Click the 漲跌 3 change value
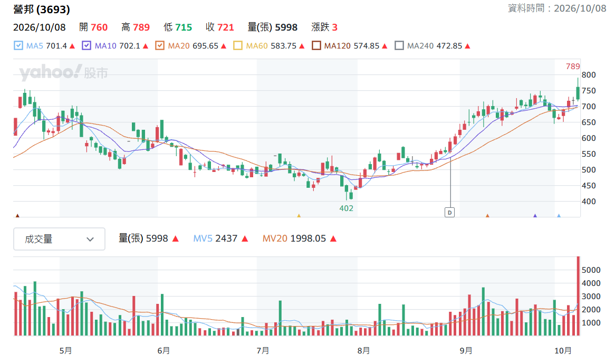Viewport: 615px width, 364px height. (324, 27)
